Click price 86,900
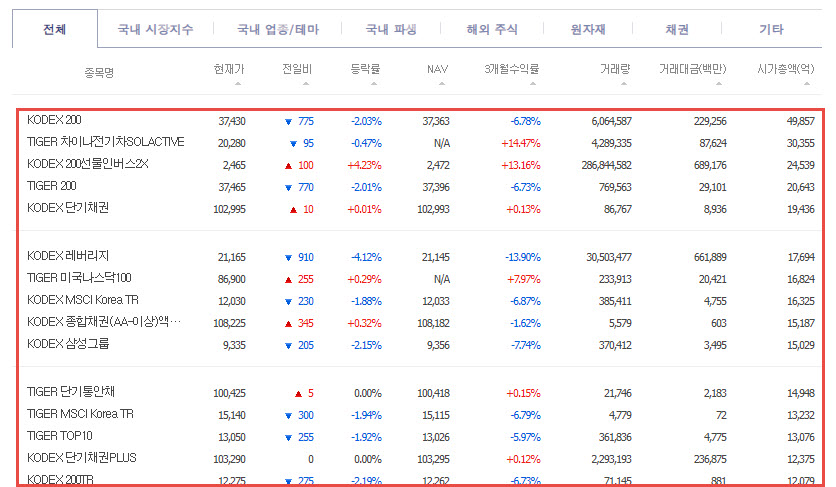The width and height of the screenshot is (836, 487). point(232,279)
